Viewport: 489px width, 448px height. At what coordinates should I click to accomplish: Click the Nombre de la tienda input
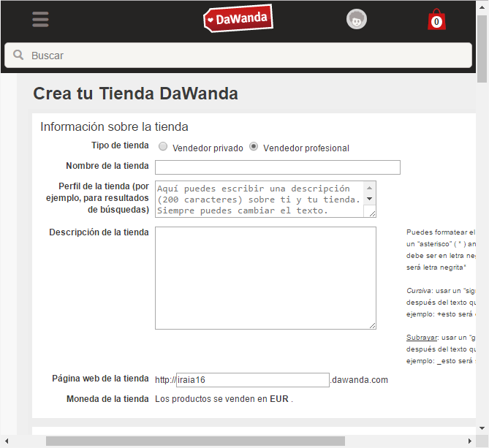[278, 167]
